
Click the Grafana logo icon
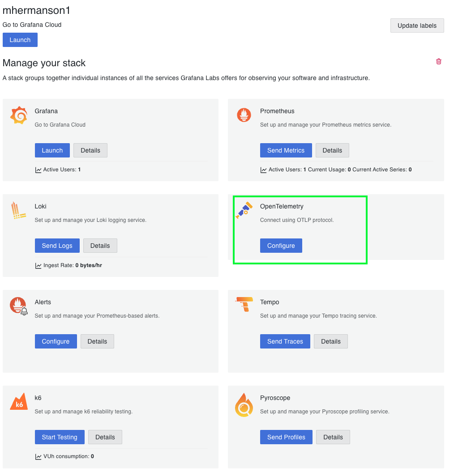(18, 115)
